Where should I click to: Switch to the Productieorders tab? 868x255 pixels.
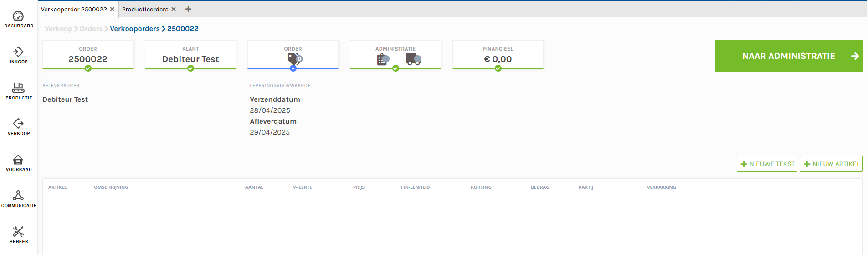pyautogui.click(x=145, y=9)
